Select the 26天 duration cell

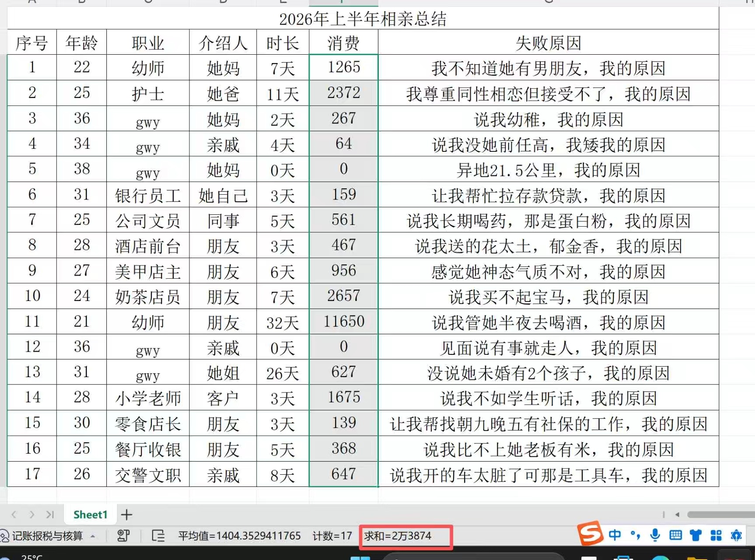coord(283,372)
